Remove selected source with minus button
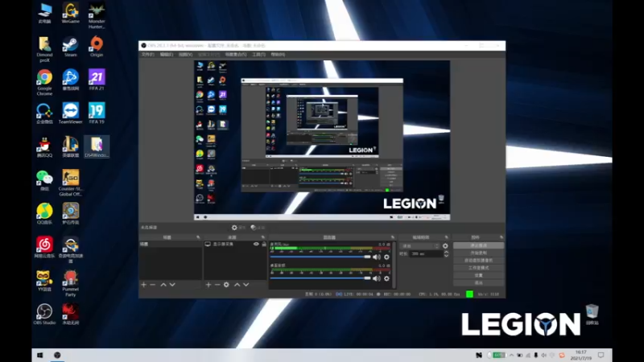The image size is (644, 362). coord(217,285)
